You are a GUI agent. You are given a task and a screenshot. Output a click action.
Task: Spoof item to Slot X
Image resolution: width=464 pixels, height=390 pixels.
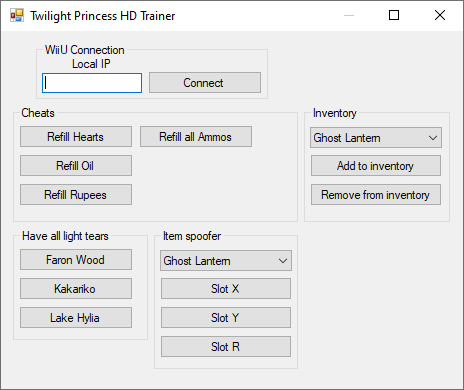click(226, 289)
